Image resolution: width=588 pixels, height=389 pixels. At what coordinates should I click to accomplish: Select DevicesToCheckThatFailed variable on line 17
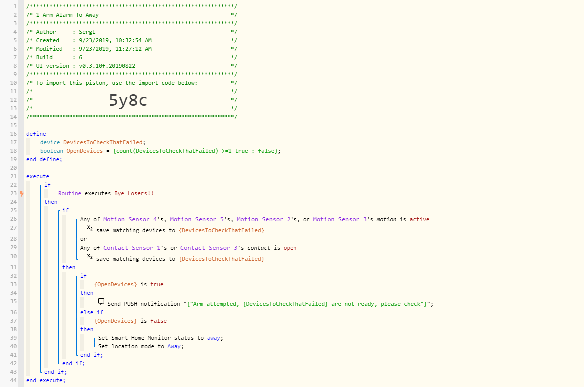(x=103, y=142)
